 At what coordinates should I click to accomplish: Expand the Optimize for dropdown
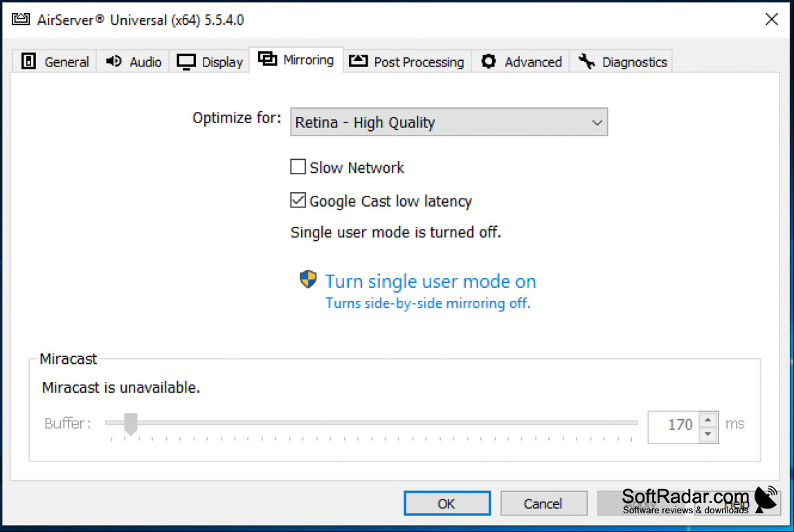449,122
